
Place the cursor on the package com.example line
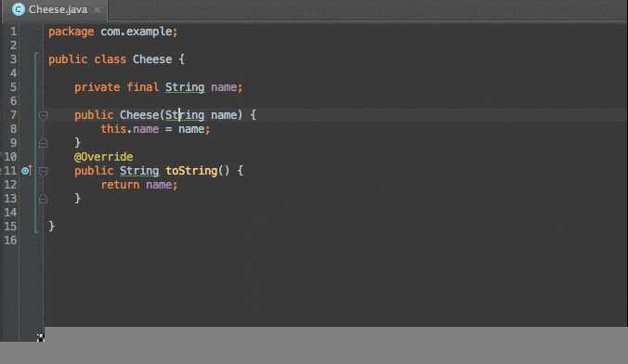(113, 32)
